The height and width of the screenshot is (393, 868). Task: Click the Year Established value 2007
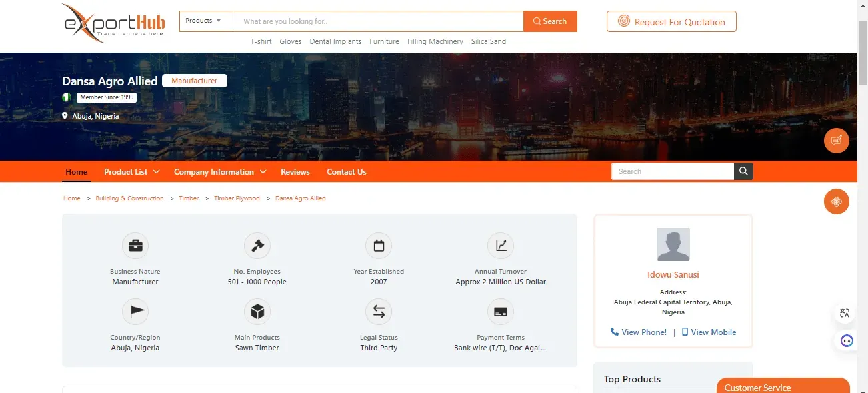click(x=379, y=282)
